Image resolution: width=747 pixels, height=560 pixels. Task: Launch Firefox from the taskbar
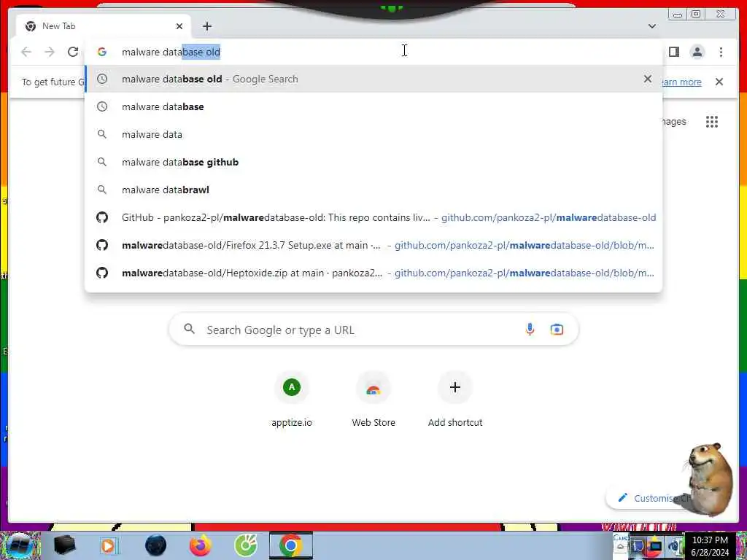click(201, 545)
